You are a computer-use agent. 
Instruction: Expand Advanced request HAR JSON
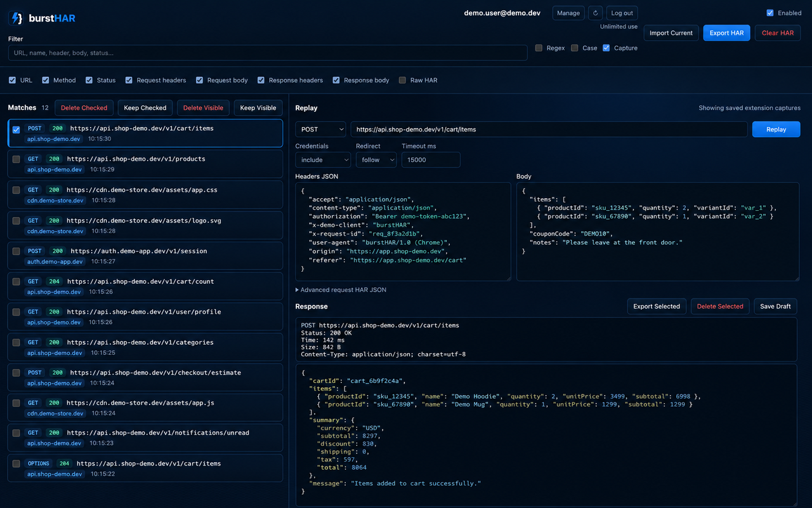pyautogui.click(x=341, y=290)
